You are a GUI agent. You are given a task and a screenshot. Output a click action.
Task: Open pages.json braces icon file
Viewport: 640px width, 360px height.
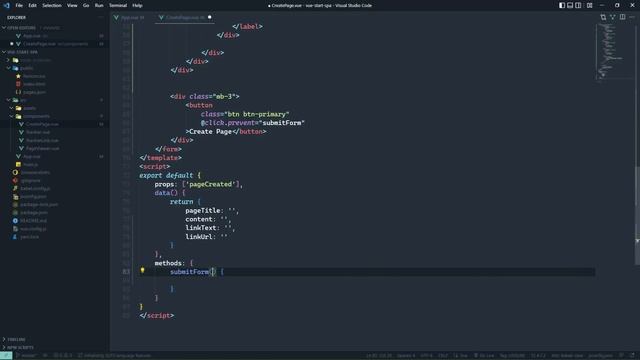[18, 92]
